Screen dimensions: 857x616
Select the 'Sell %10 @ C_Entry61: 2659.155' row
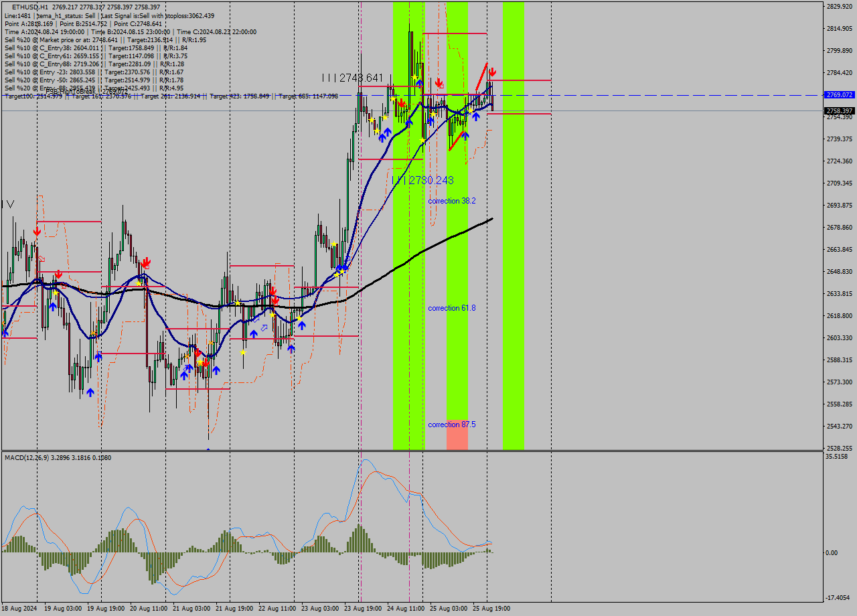[x=96, y=56]
